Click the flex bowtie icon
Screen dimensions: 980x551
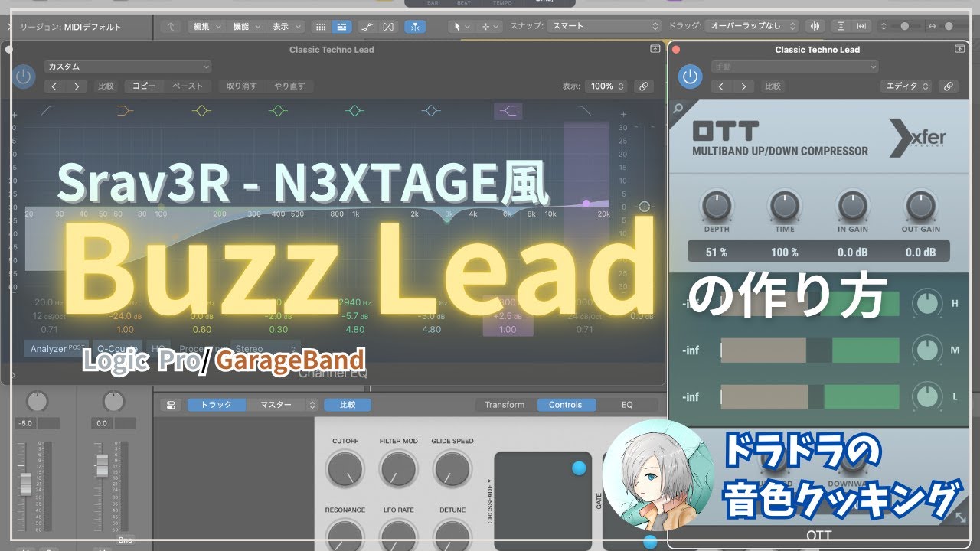[x=388, y=26]
